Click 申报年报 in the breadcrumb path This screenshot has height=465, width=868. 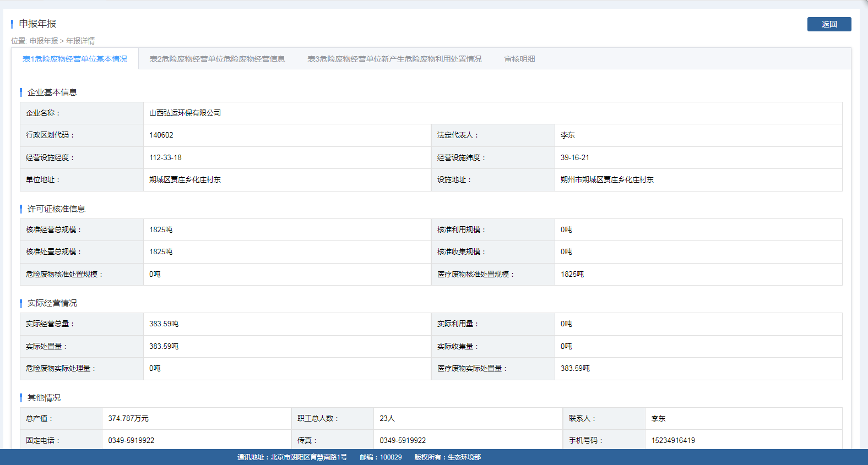pos(44,41)
